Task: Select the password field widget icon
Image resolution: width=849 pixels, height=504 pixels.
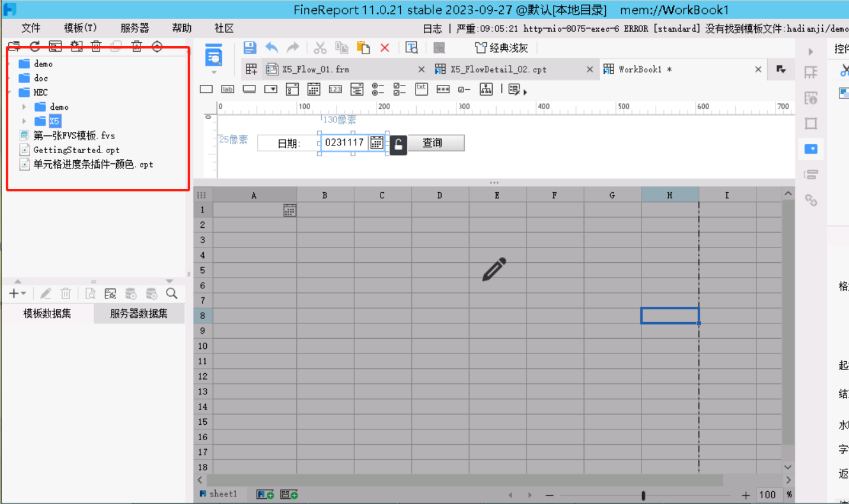Action: (443, 89)
